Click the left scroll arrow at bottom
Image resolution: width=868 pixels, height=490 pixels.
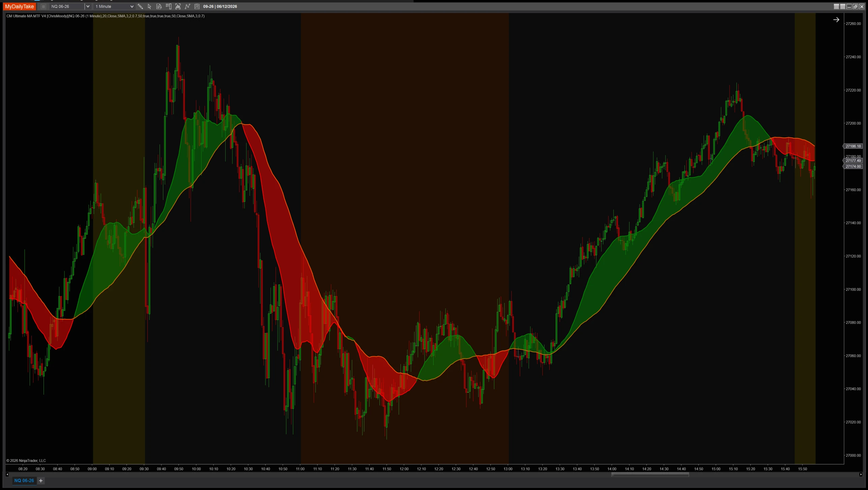pos(7,474)
